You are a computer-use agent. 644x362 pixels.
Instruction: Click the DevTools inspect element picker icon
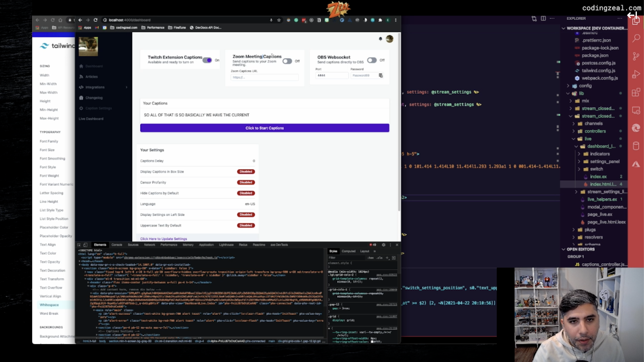pyautogui.click(x=79, y=245)
